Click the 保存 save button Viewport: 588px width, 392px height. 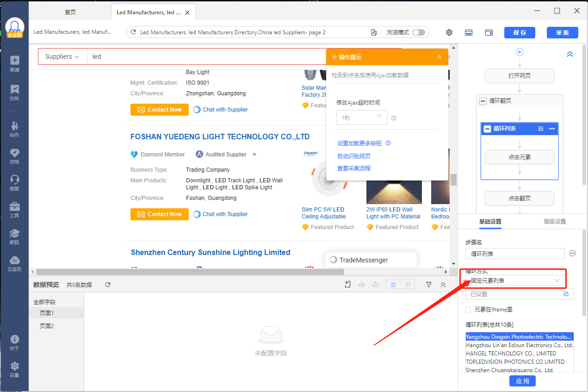[x=520, y=32]
